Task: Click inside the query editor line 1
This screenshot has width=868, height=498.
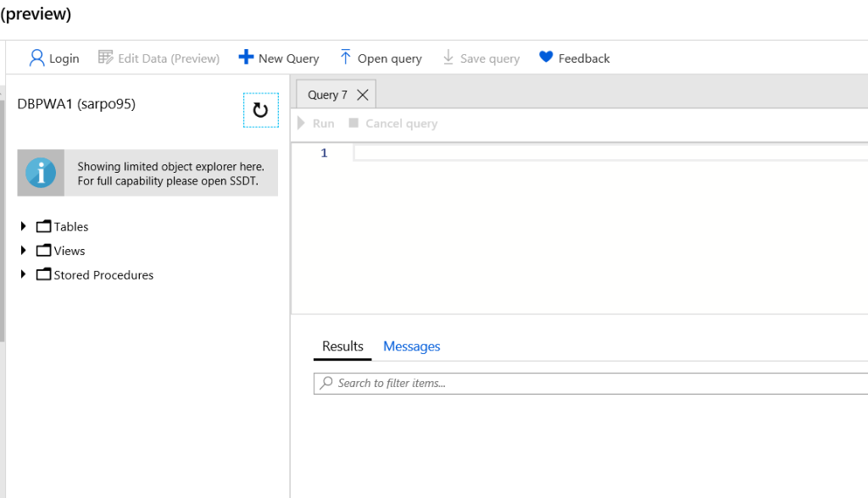Action: click(610, 152)
